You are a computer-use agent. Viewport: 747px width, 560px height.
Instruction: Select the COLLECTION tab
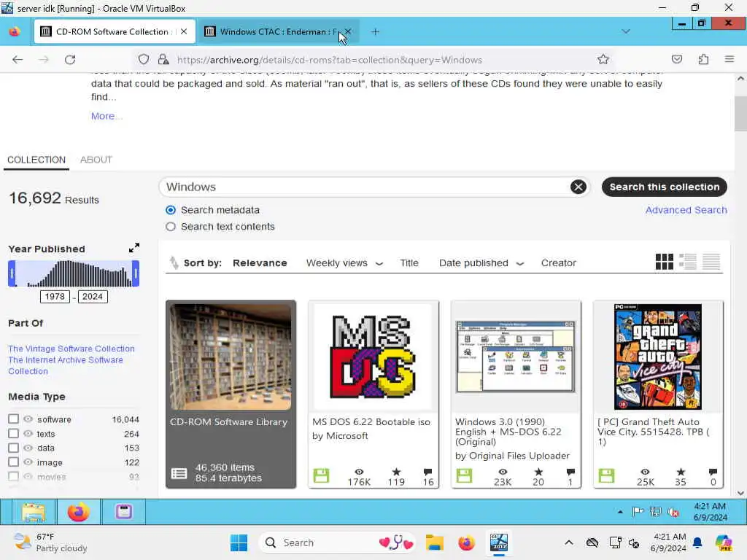click(36, 160)
